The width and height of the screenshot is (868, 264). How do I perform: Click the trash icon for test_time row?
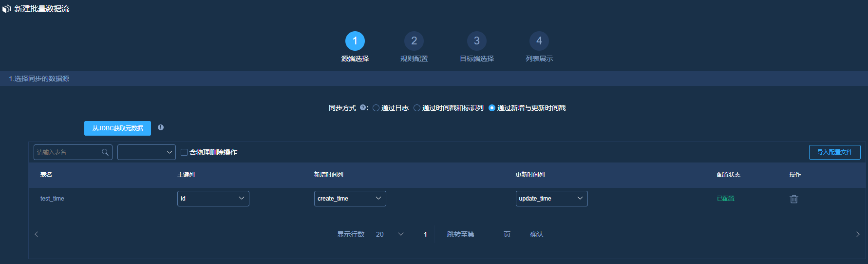[x=793, y=199]
